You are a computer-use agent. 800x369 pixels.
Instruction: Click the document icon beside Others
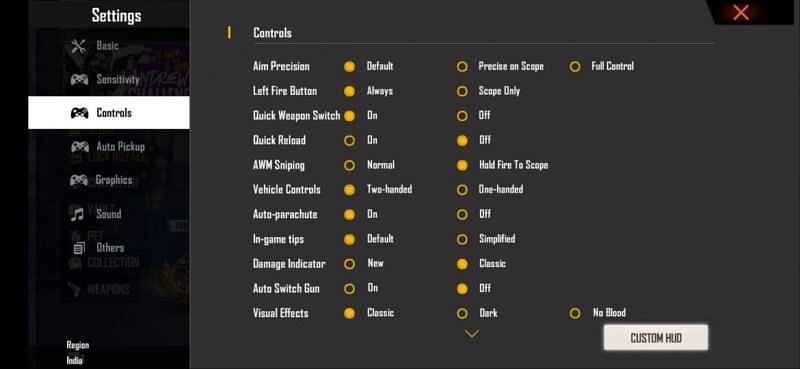point(79,248)
